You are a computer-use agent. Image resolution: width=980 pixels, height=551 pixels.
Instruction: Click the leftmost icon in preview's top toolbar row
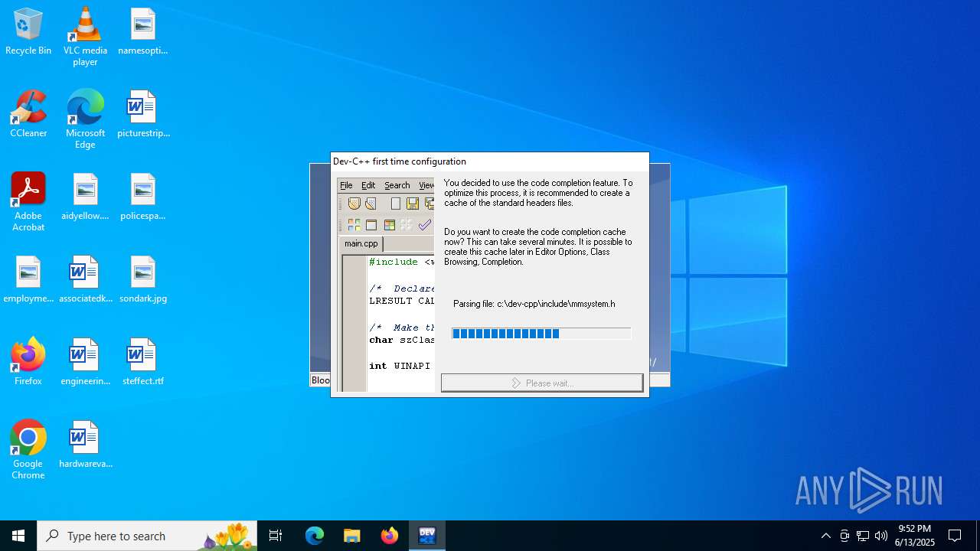click(354, 204)
